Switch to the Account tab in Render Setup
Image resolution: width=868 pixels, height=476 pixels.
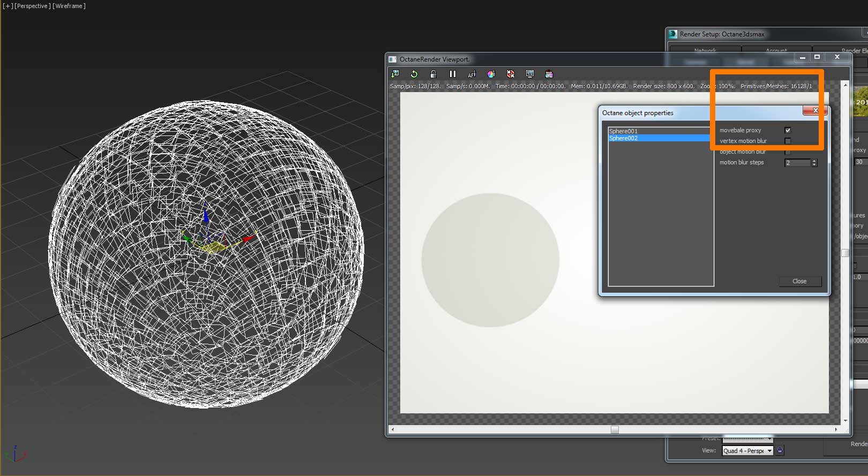[776, 49]
